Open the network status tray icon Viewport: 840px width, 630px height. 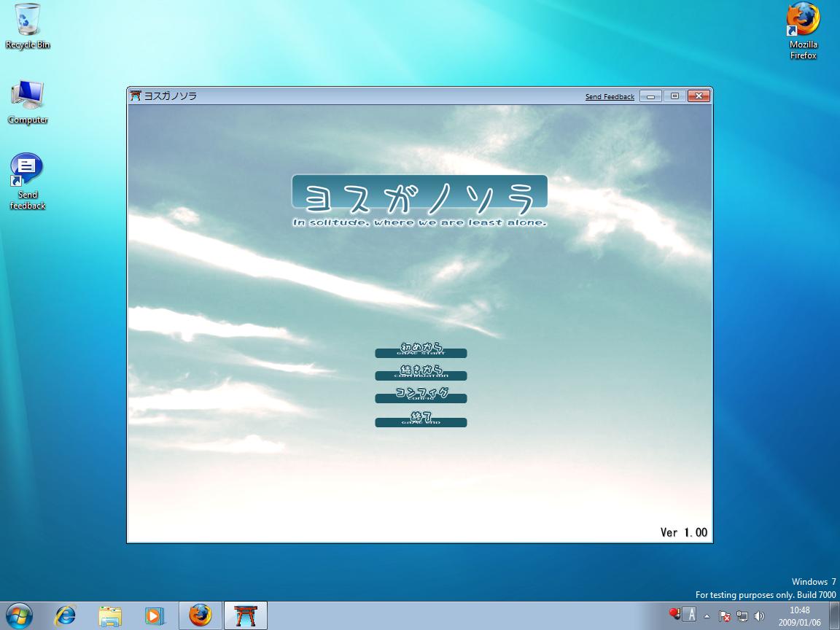(x=742, y=616)
